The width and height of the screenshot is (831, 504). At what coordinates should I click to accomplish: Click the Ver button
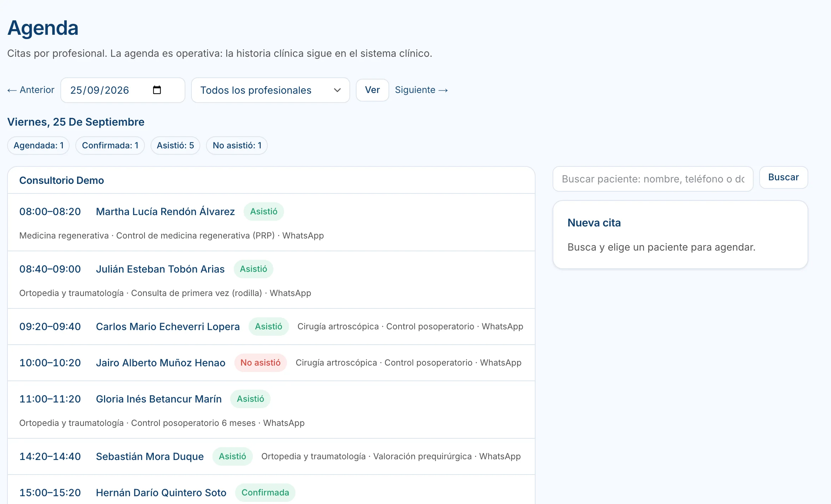click(x=372, y=90)
